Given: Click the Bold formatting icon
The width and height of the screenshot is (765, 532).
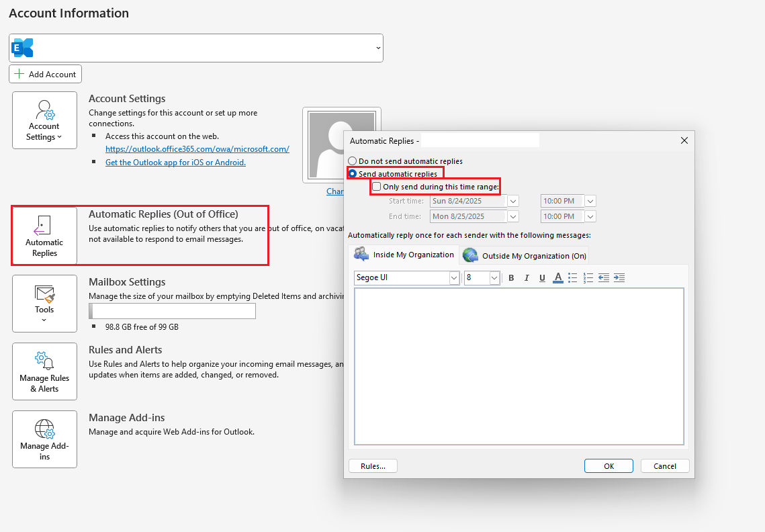Looking at the screenshot, I should click(x=511, y=277).
